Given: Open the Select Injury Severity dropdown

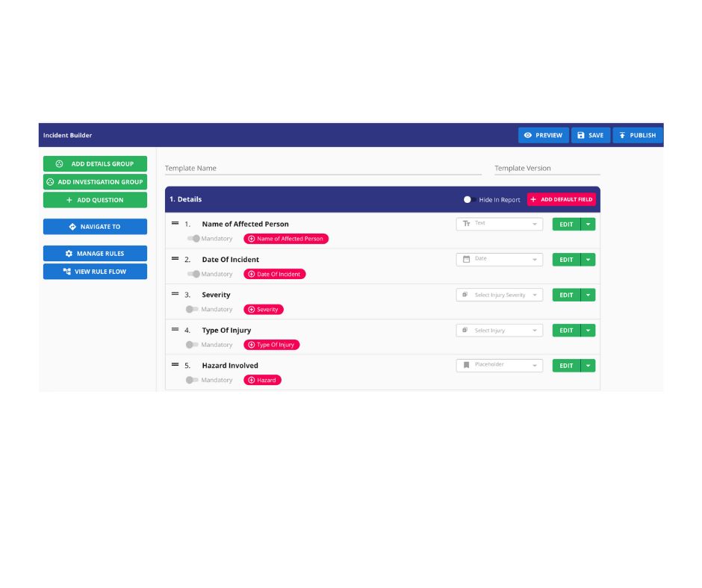Looking at the screenshot, I should [x=499, y=294].
